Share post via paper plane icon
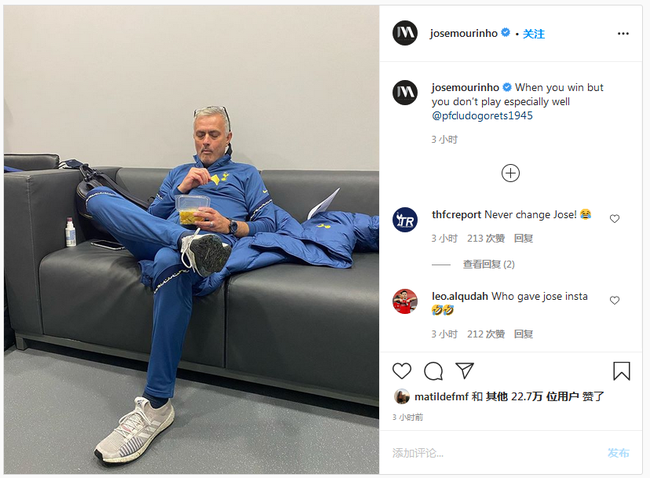Image resolution: width=650 pixels, height=478 pixels. click(464, 371)
